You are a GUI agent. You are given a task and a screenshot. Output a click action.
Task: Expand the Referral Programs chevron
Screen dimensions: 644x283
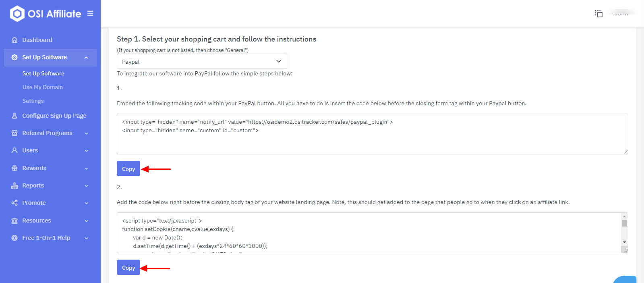tap(86, 133)
